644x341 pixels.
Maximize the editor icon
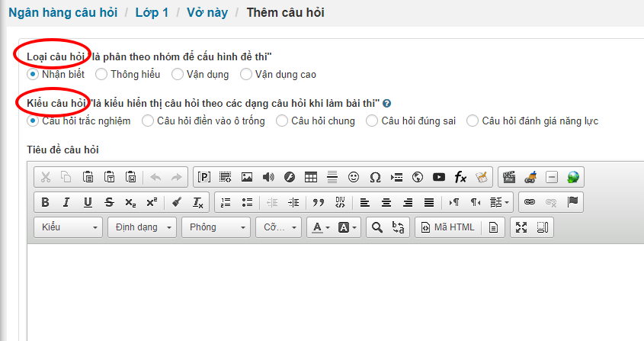tap(521, 227)
